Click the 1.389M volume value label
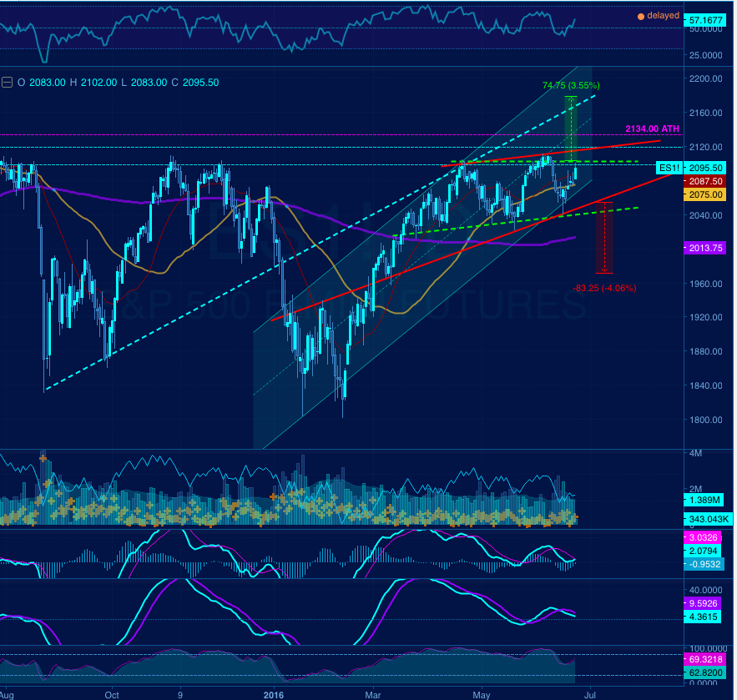Image resolution: width=737 pixels, height=700 pixels. click(704, 500)
